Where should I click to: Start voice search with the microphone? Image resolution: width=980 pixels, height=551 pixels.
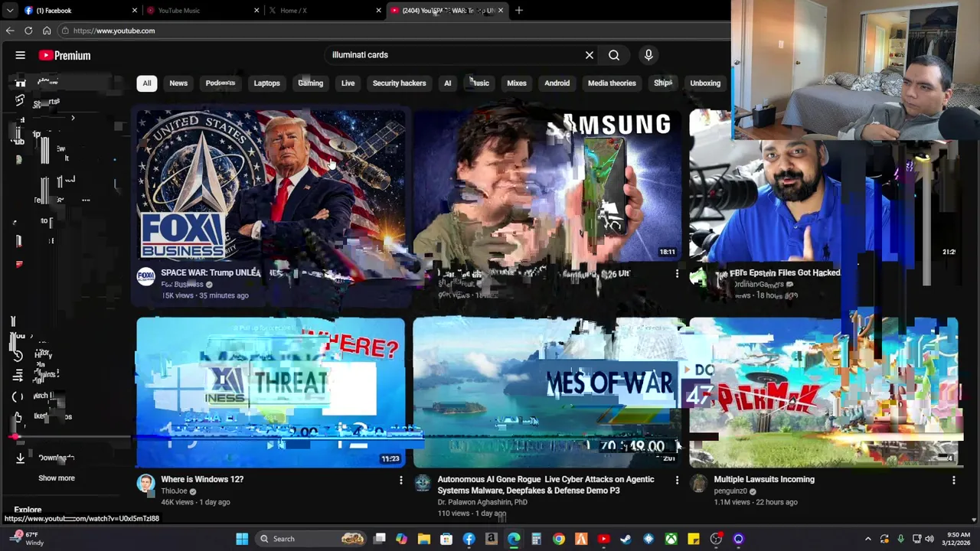click(648, 55)
